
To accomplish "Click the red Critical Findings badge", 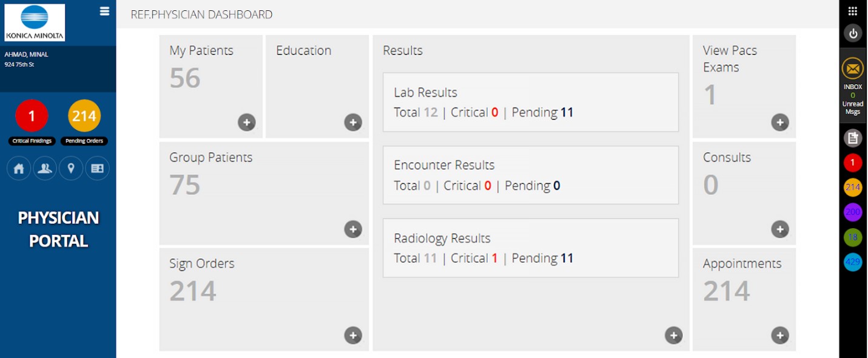I will 32,116.
